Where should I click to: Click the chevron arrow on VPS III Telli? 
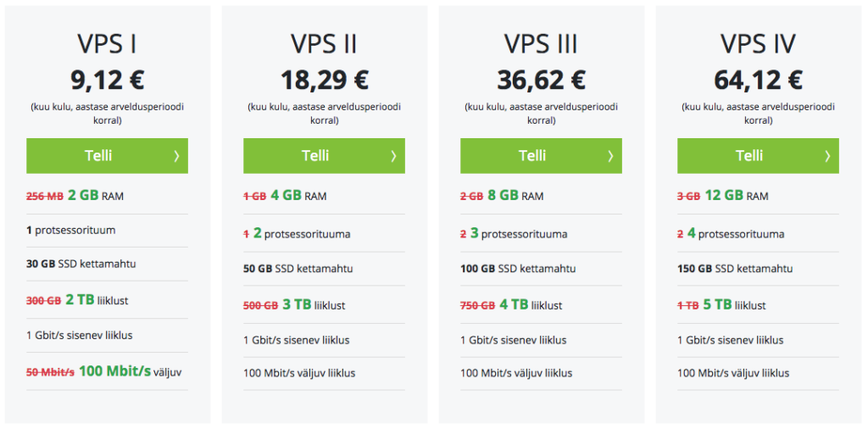point(610,156)
